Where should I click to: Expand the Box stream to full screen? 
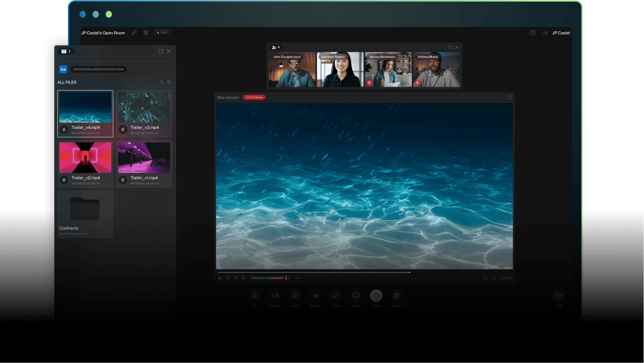click(509, 97)
